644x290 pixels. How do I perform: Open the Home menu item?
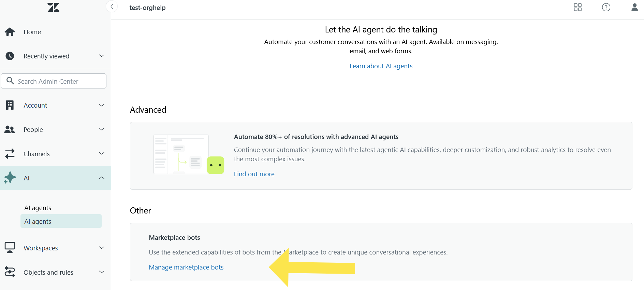coord(32,32)
